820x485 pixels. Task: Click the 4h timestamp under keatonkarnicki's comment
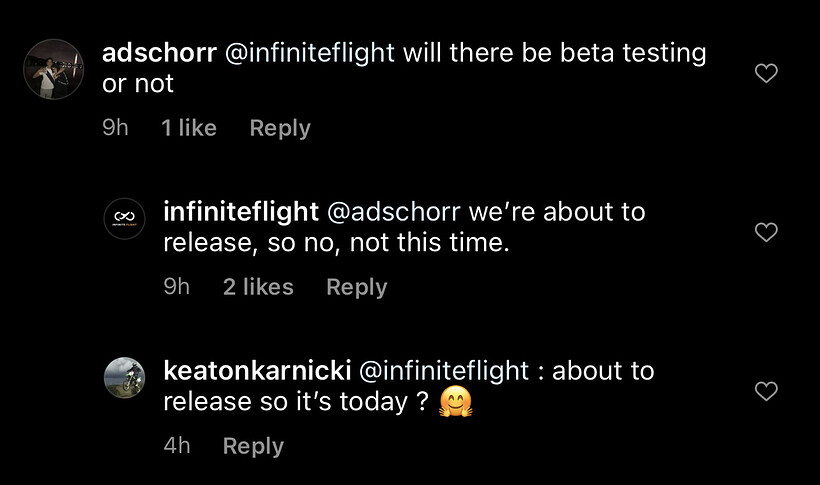[x=177, y=446]
